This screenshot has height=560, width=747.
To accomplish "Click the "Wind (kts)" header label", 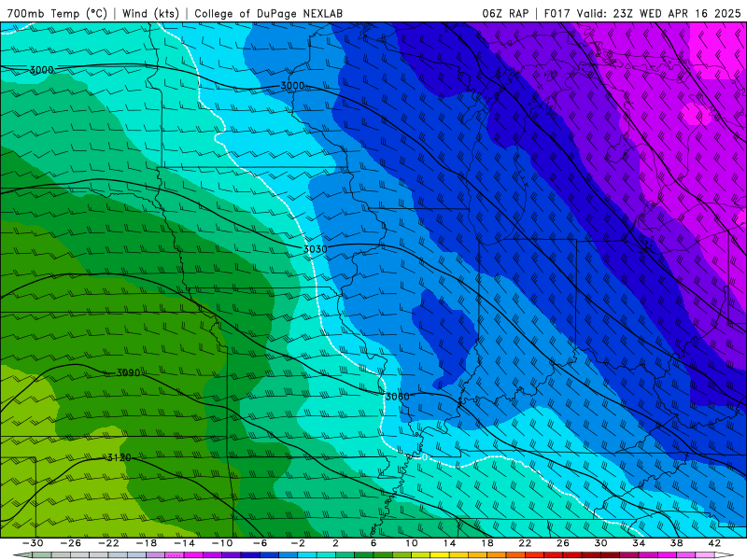I will click(x=150, y=13).
